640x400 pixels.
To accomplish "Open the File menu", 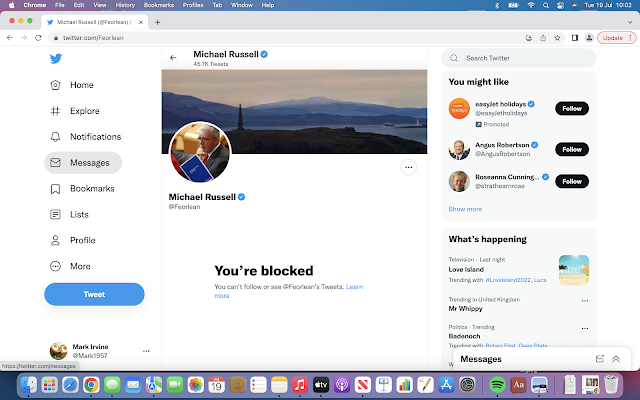I will coord(60,5).
